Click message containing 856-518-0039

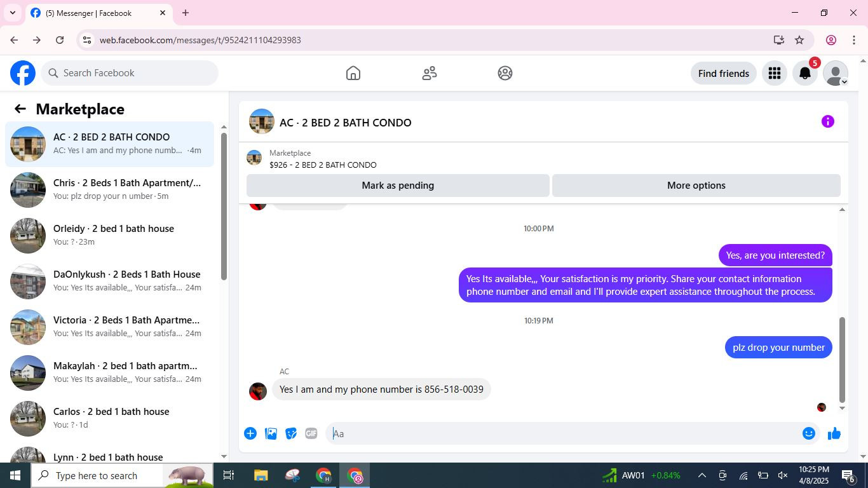[x=381, y=390]
